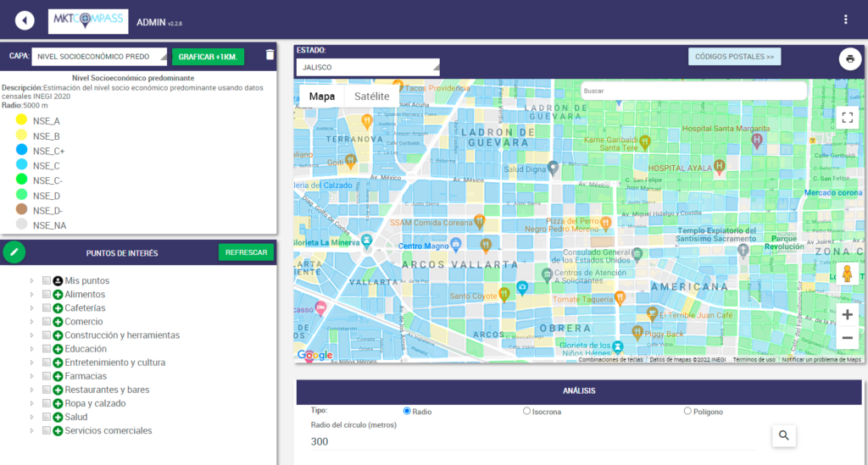Image resolution: width=868 pixels, height=465 pixels.
Task: Click the Códigos Postales button
Action: (734, 57)
